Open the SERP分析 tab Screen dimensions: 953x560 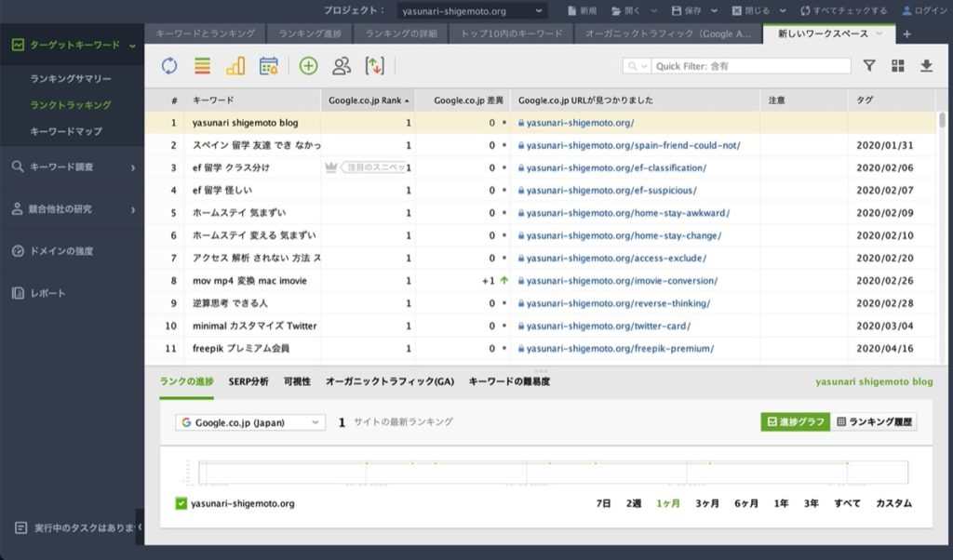248,381
